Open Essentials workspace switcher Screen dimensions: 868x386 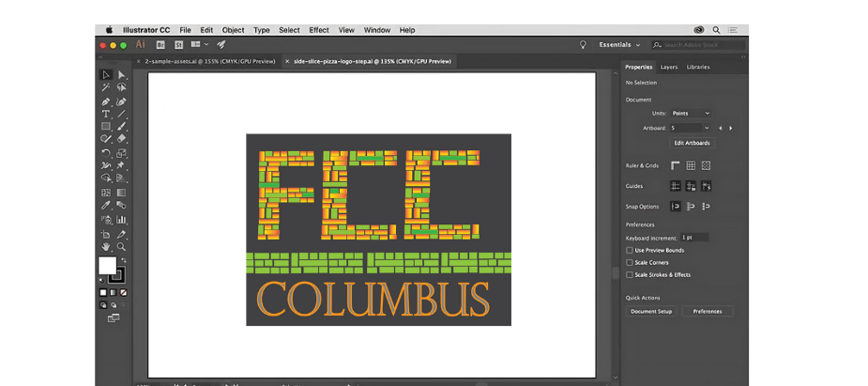click(619, 45)
